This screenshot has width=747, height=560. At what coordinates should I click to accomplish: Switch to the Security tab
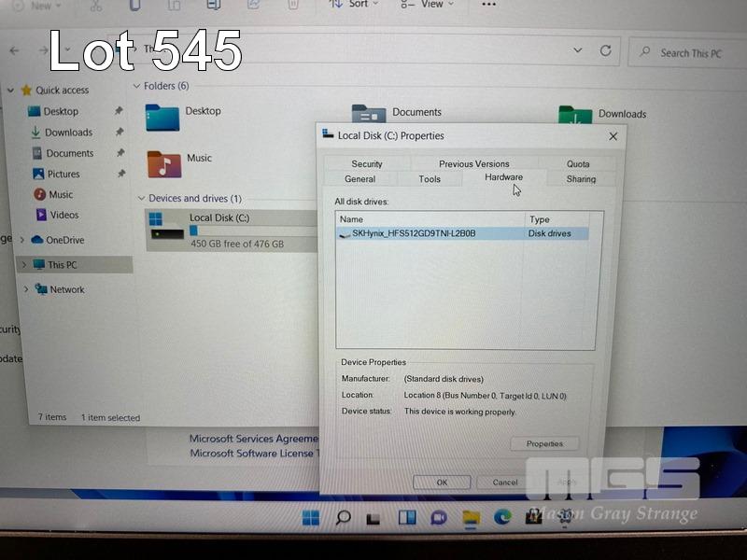point(366,164)
